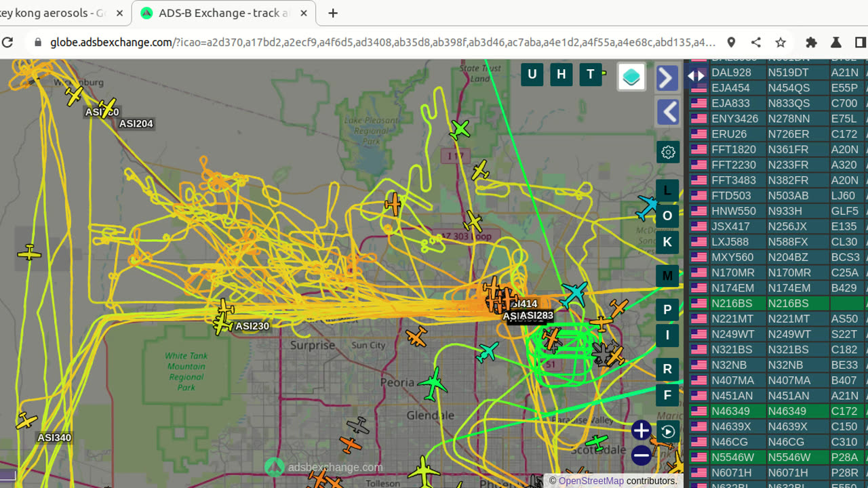The image size is (868, 488).
Task: Select orange plane near Sun City
Action: [416, 337]
